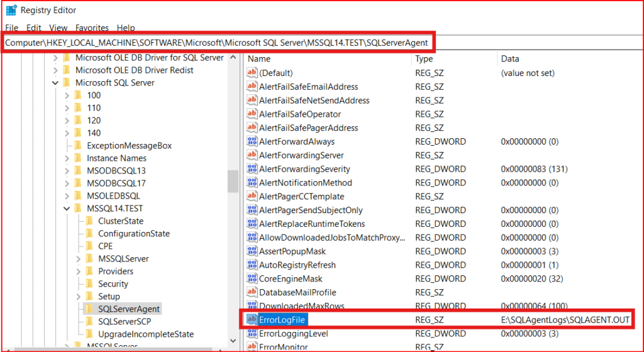The width and height of the screenshot is (644, 352).
Task: Select AllowDownloadedJobsToMatchProxy DWORD icon
Action: point(252,238)
